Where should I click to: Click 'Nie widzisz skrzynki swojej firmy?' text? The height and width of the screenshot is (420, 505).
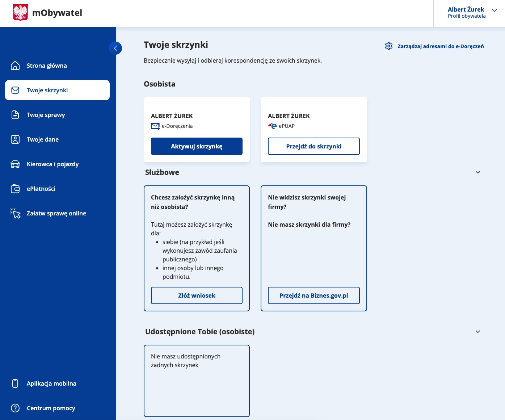coord(307,202)
